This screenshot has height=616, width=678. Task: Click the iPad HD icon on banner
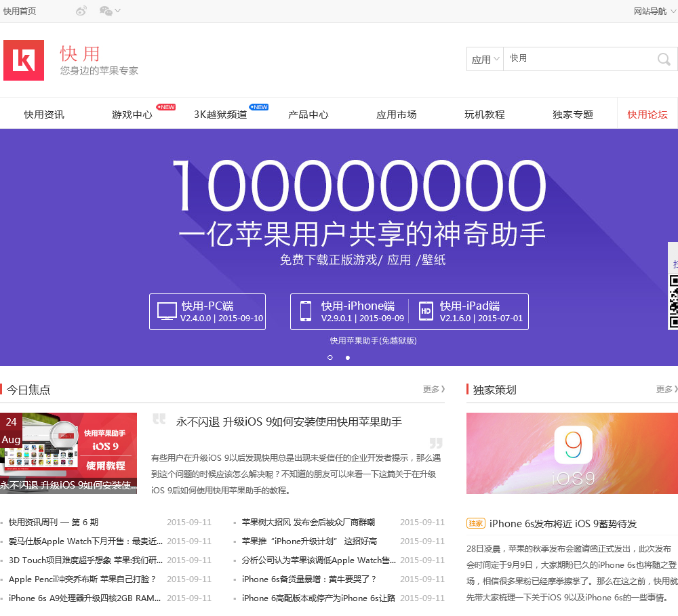point(426,311)
